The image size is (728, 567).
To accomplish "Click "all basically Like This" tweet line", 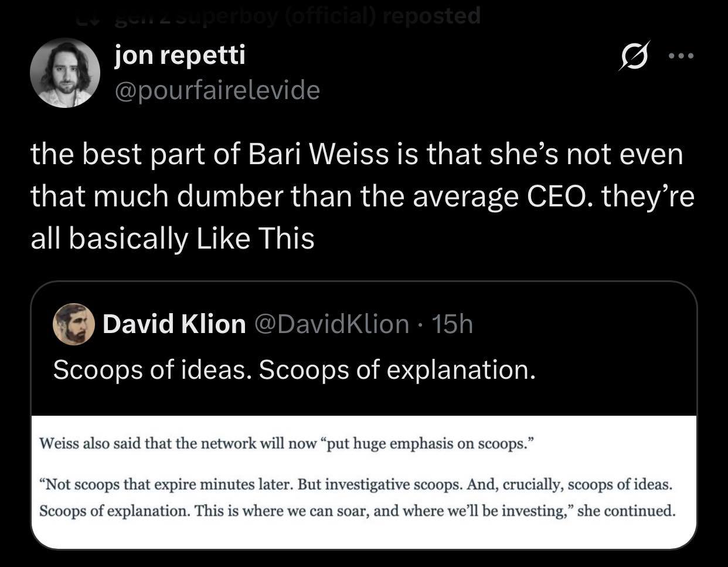I will tap(172, 238).
